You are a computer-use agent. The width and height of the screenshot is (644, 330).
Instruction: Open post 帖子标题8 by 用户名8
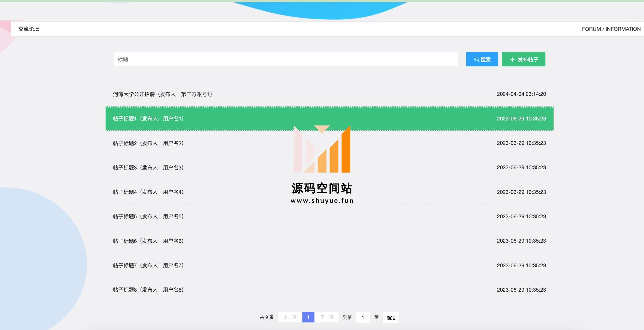329,290
